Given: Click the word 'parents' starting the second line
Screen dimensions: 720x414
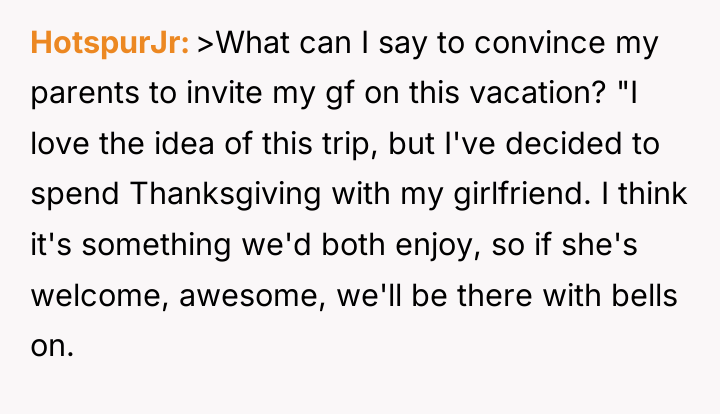Looking at the screenshot, I should [84, 95].
